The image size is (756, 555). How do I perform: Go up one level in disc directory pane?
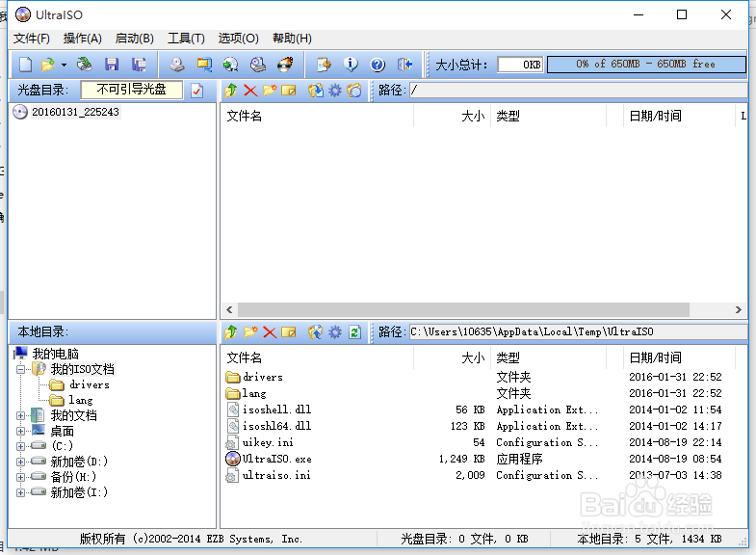pos(231,91)
